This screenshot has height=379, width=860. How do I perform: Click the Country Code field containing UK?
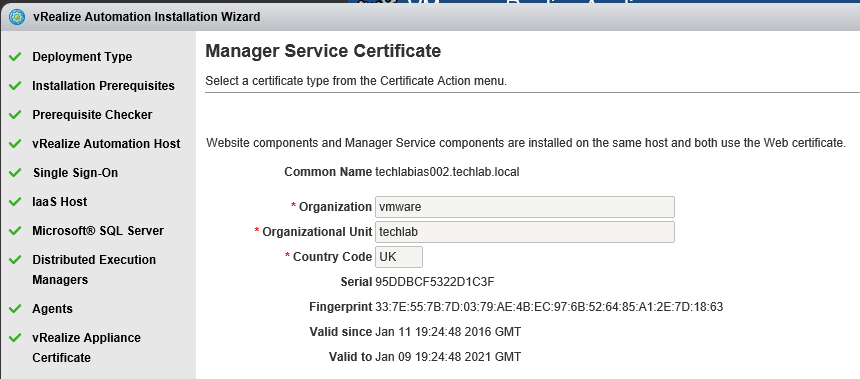(399, 257)
